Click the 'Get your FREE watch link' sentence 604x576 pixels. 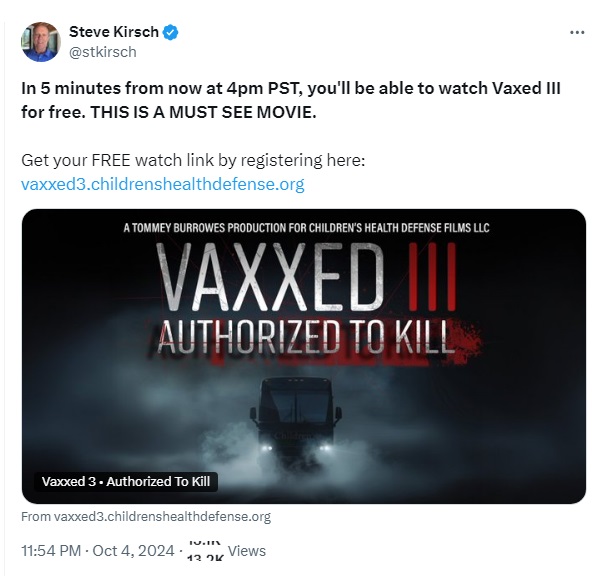(193, 160)
